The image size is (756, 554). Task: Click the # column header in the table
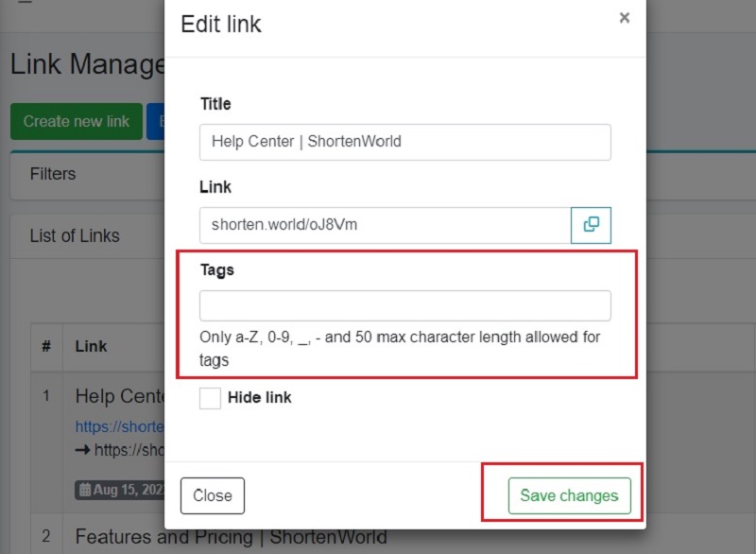point(46,346)
